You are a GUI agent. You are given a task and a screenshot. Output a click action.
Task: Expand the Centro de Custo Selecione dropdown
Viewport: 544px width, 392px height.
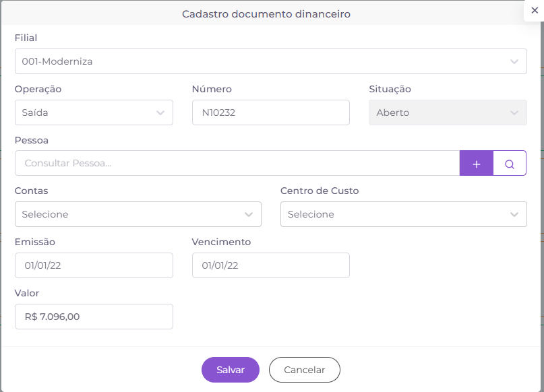(x=404, y=214)
